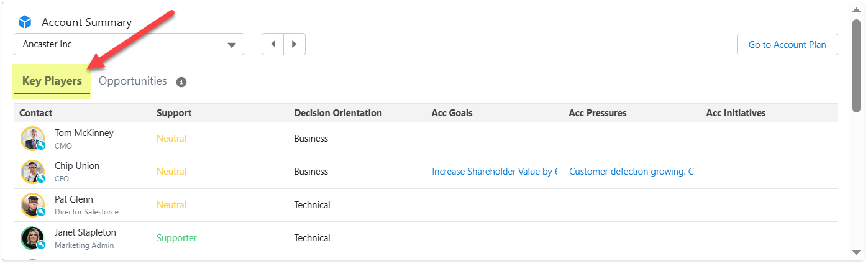Screen dimensions: 868x266
Task: Click Tom McKinney's avatar photo
Action: 32,138
